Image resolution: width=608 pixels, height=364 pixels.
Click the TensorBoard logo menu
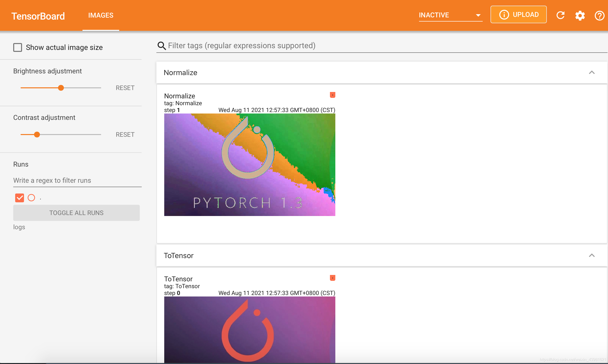(38, 15)
